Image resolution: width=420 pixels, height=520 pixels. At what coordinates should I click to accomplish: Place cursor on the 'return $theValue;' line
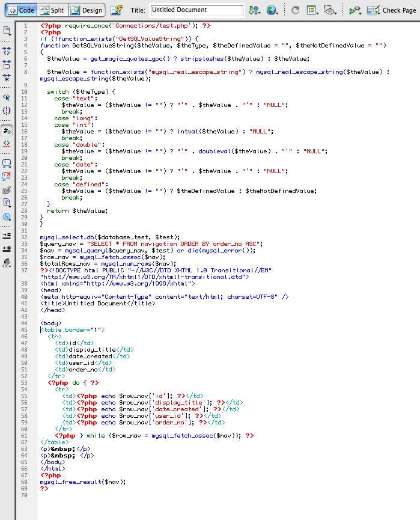pyautogui.click(x=78, y=211)
